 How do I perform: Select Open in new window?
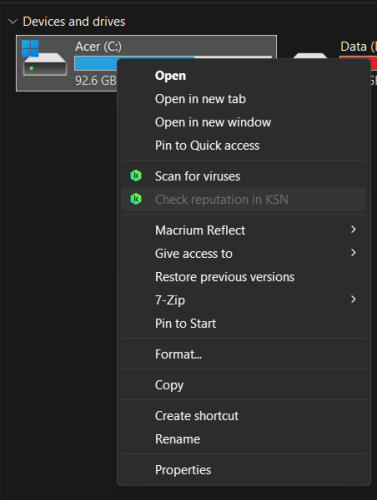pos(244,122)
